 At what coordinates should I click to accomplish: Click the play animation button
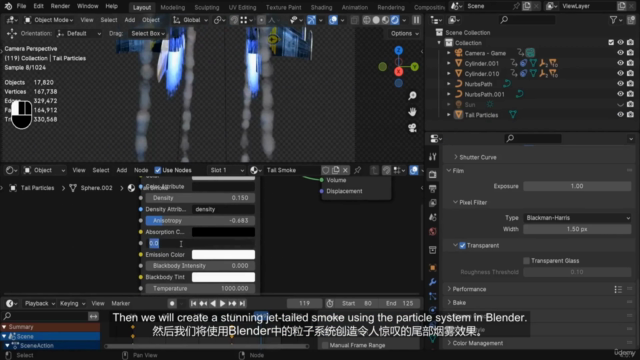(222, 303)
